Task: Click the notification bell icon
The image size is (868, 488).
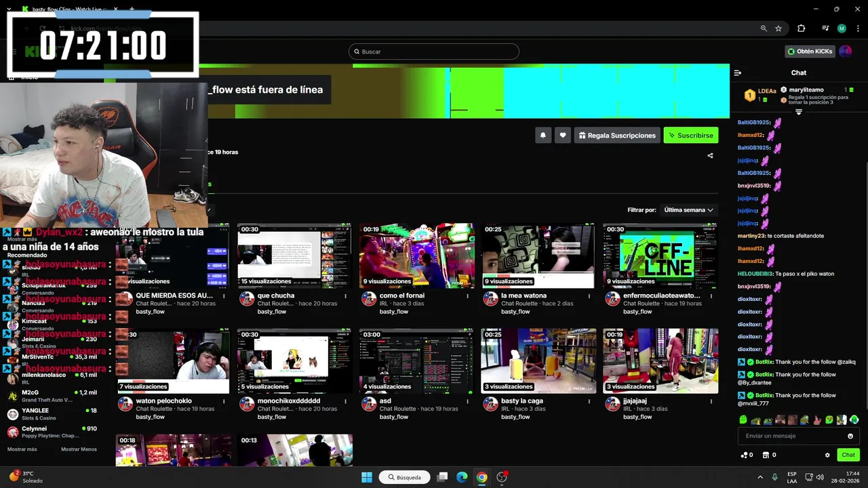Action: tap(542, 136)
